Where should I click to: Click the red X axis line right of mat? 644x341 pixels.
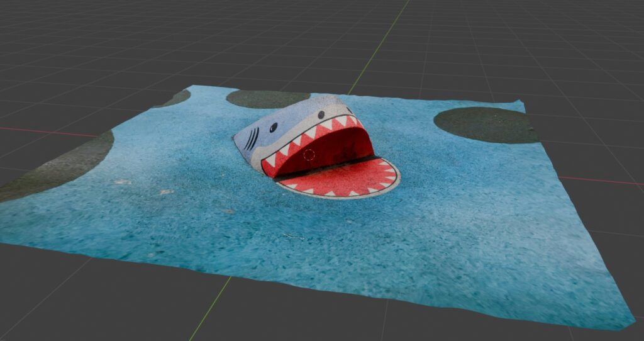(x=601, y=181)
